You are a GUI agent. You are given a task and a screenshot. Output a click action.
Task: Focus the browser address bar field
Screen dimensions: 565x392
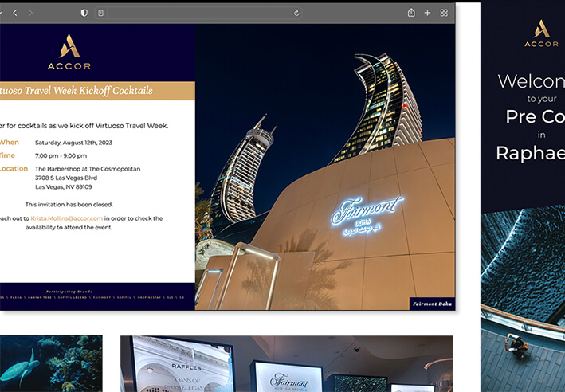(x=198, y=14)
